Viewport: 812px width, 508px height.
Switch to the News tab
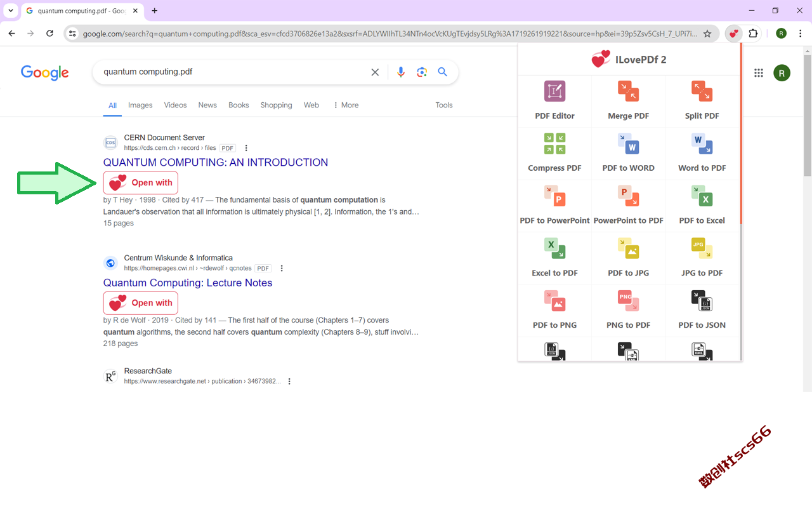point(207,105)
